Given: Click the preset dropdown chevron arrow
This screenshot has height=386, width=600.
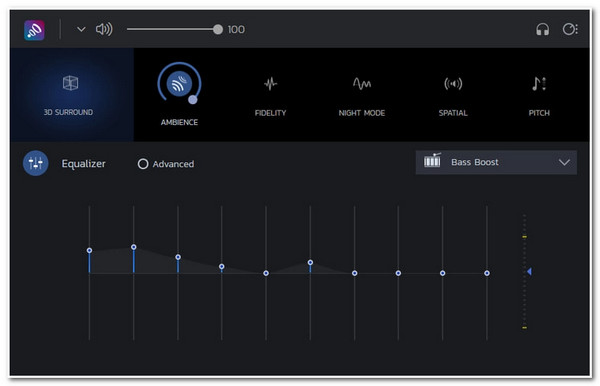Looking at the screenshot, I should (564, 163).
